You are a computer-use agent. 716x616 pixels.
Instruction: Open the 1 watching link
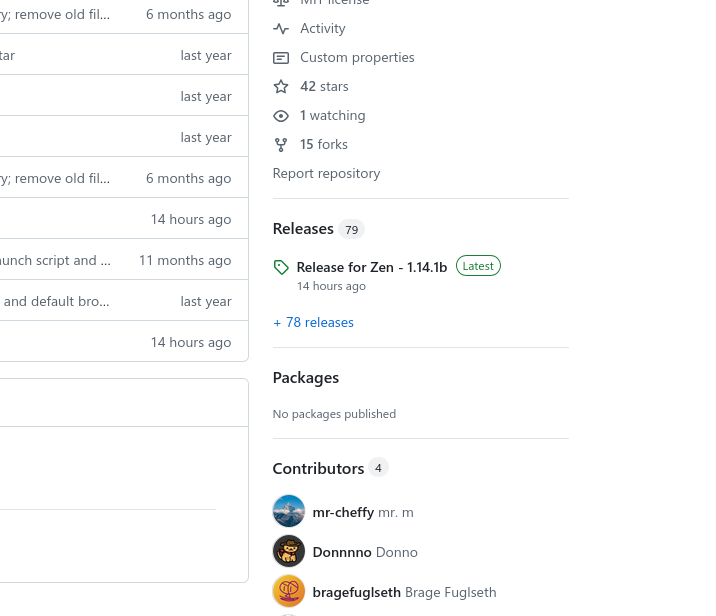click(x=332, y=116)
